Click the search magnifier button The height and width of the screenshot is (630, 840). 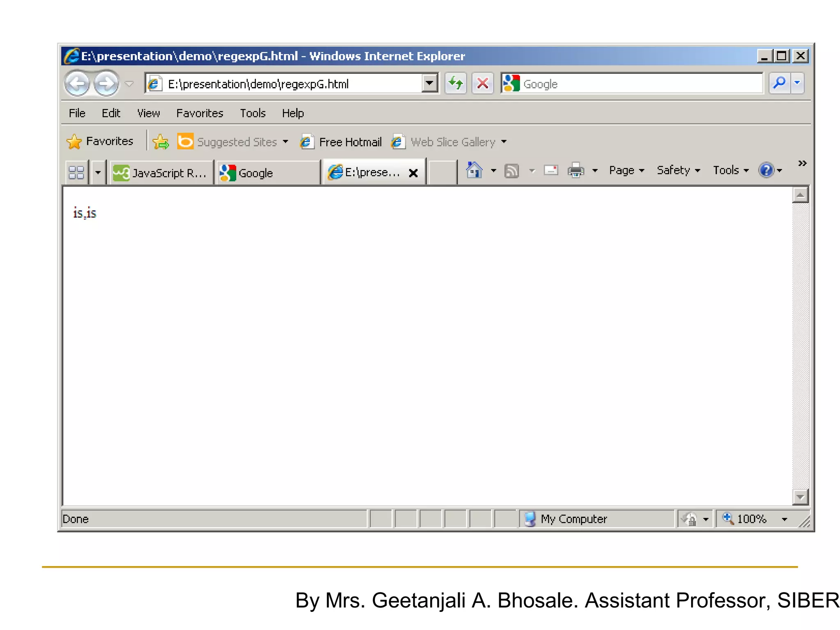tap(779, 84)
